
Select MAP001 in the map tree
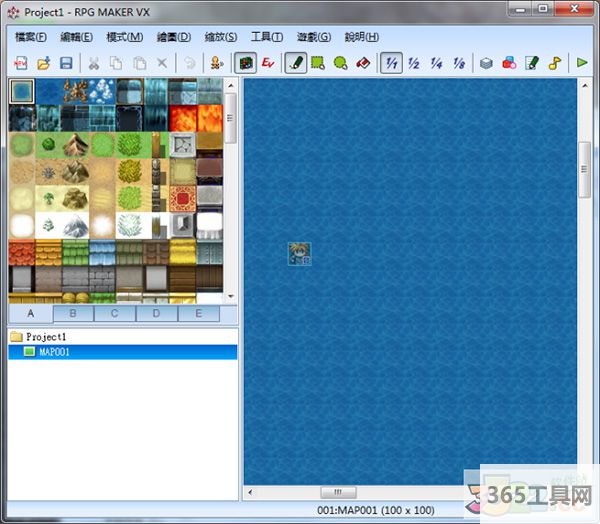[54, 352]
